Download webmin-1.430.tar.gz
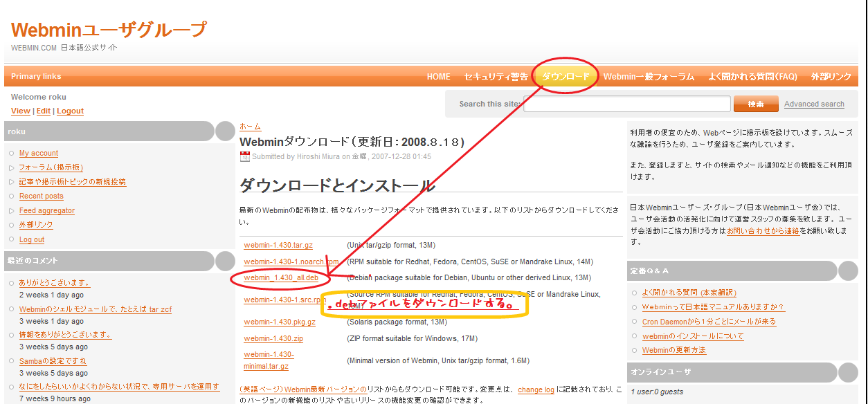 278,246
